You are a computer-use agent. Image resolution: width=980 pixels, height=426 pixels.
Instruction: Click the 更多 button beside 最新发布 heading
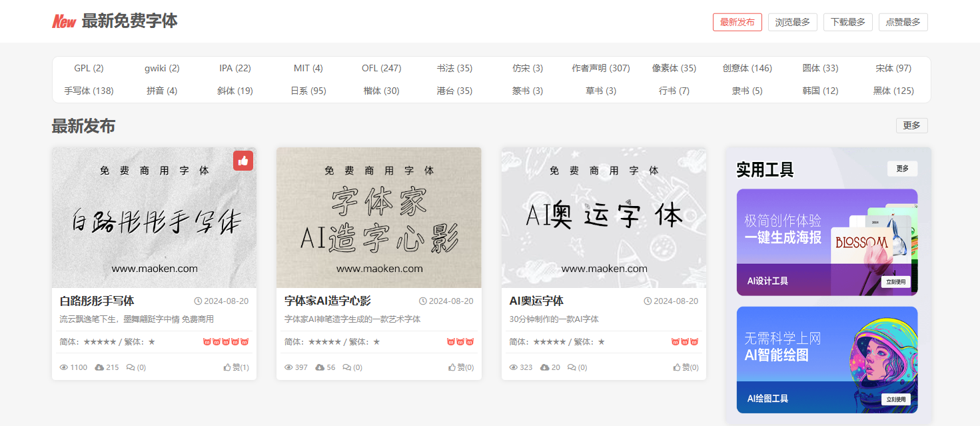point(911,125)
